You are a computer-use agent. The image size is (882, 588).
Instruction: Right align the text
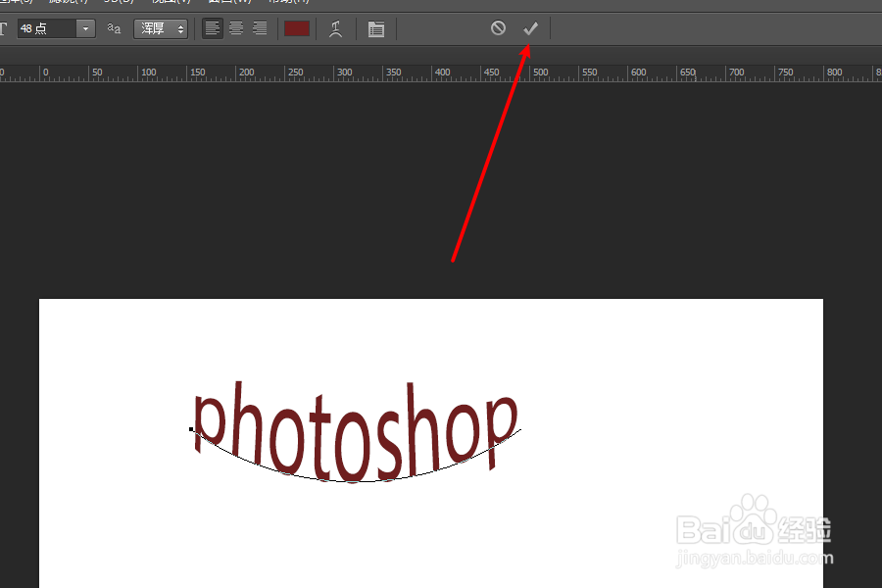(x=260, y=28)
